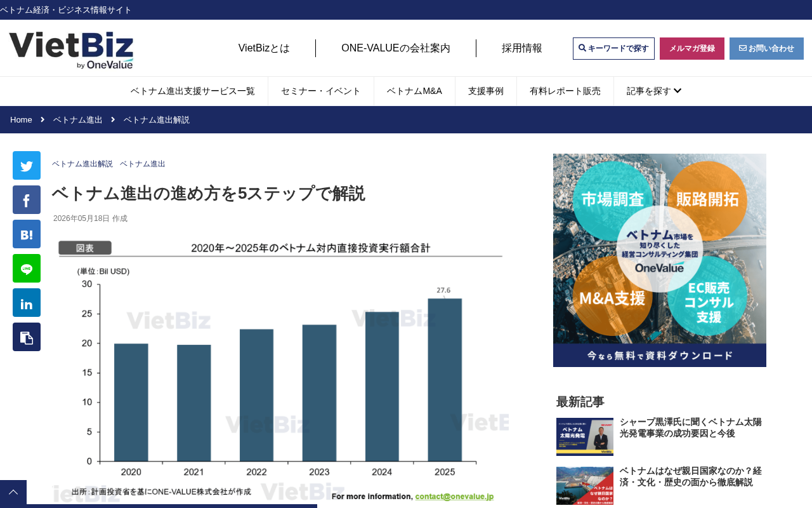
Task: Click the 2026年05月18日 作成 date
Action: [90, 218]
